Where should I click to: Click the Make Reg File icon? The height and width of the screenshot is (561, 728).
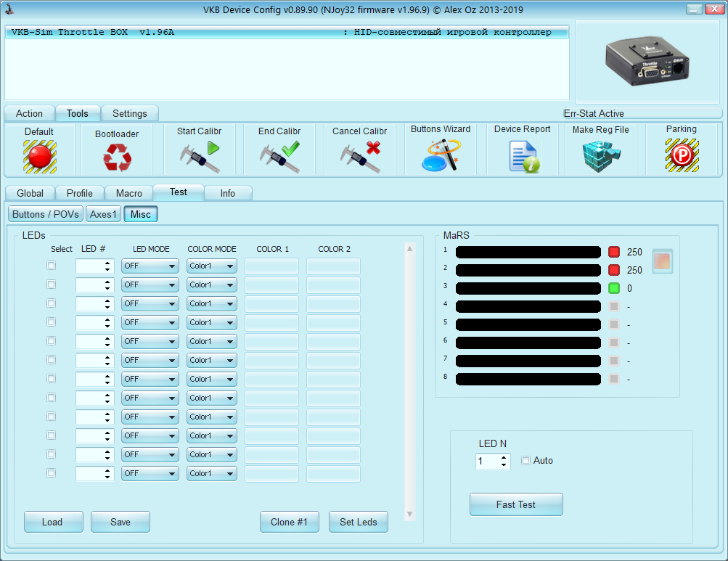tap(601, 155)
